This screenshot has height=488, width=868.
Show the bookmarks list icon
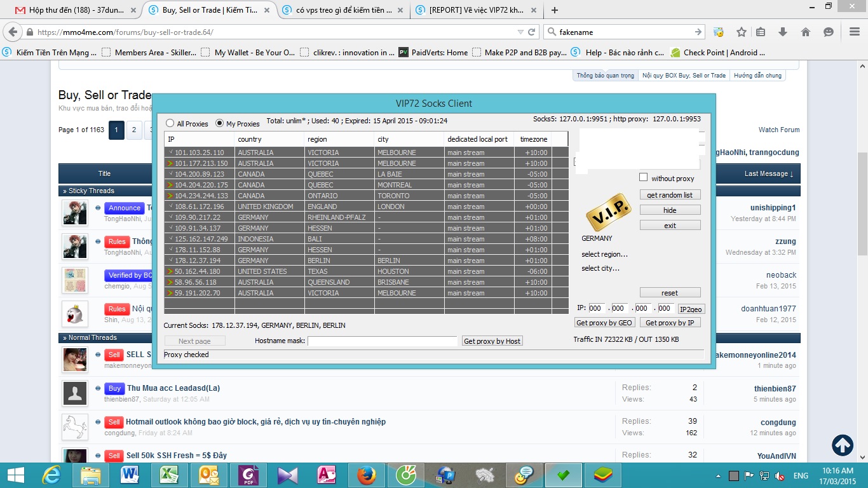click(x=761, y=32)
